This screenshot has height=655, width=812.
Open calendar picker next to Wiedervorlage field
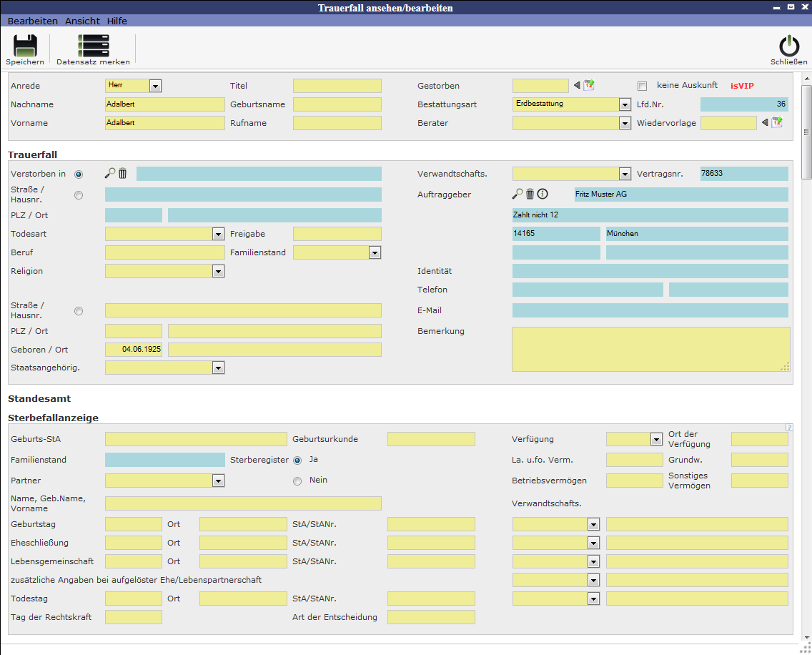(x=776, y=123)
